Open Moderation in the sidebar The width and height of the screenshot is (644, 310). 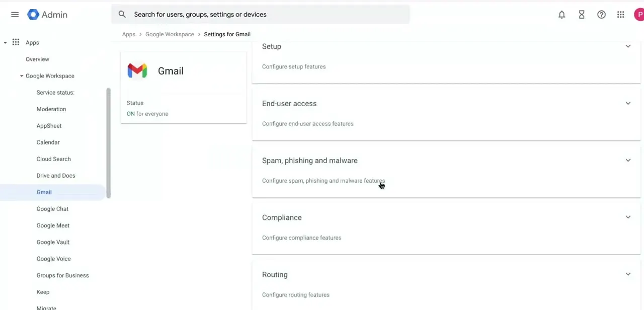pyautogui.click(x=51, y=109)
